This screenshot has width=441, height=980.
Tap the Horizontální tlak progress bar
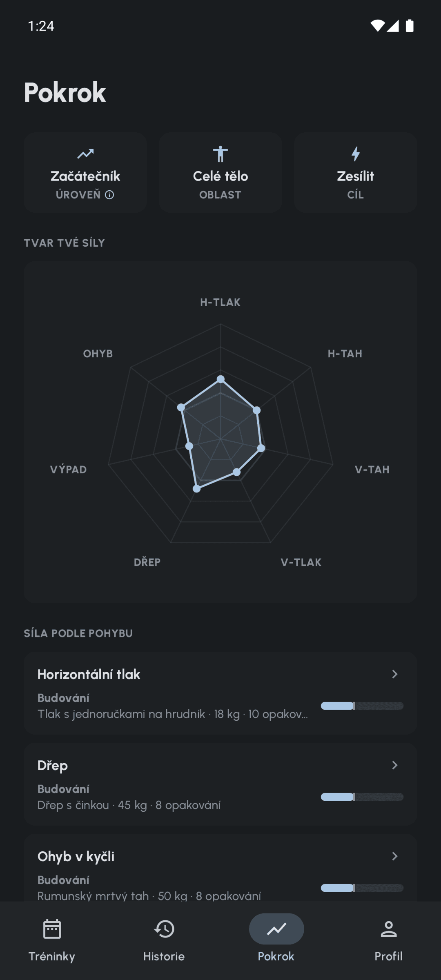click(362, 706)
